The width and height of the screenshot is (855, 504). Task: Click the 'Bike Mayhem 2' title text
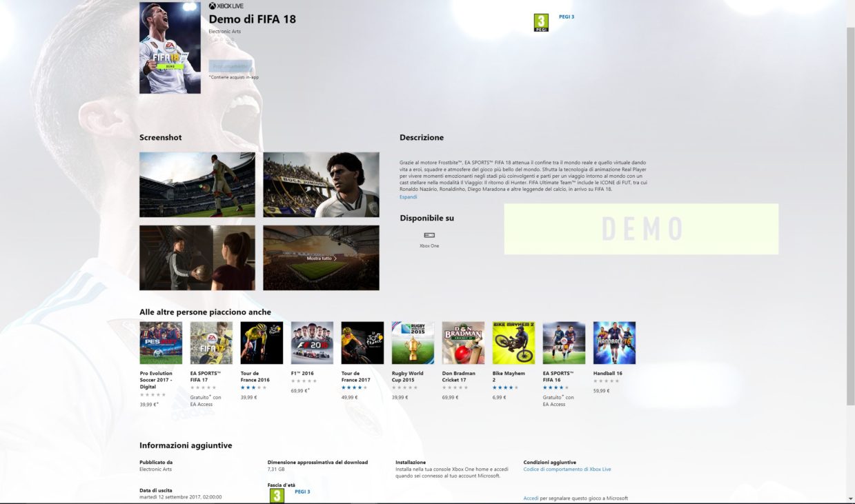coord(509,376)
